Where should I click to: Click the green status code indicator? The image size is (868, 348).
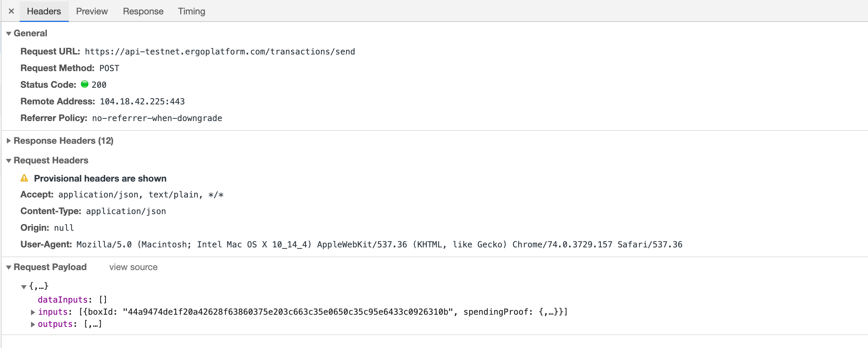pyautogui.click(x=84, y=85)
